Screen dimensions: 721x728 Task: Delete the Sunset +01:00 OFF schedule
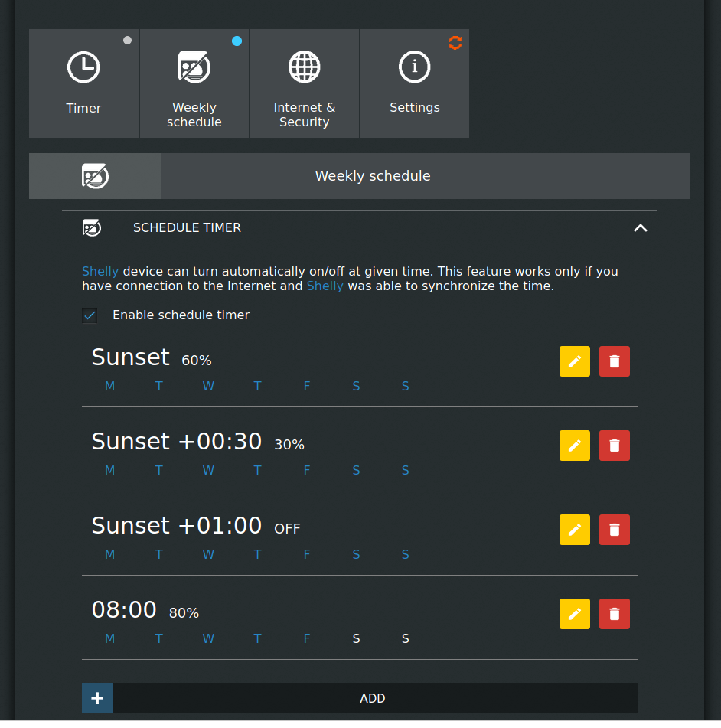(615, 530)
